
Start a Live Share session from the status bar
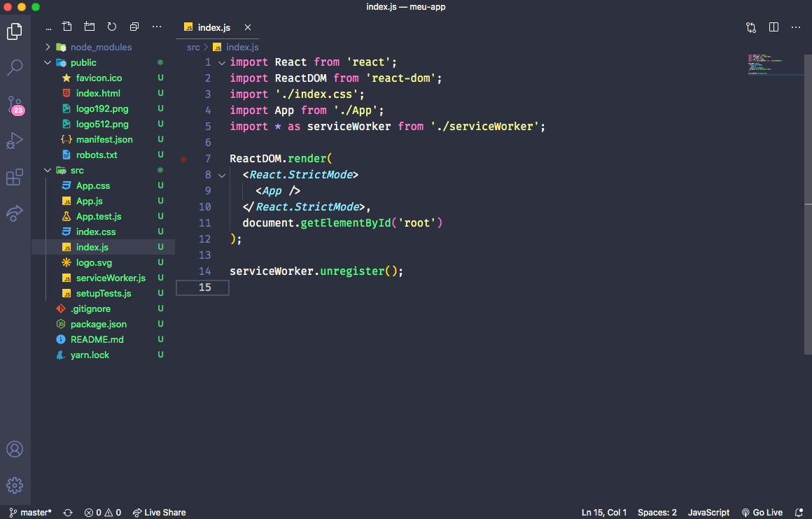[160, 512]
